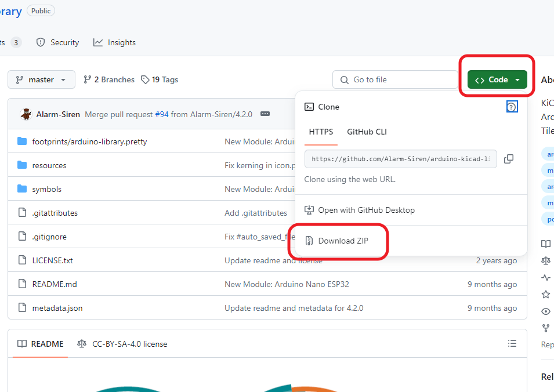Click the folder icon beside resources

[x=22, y=165]
